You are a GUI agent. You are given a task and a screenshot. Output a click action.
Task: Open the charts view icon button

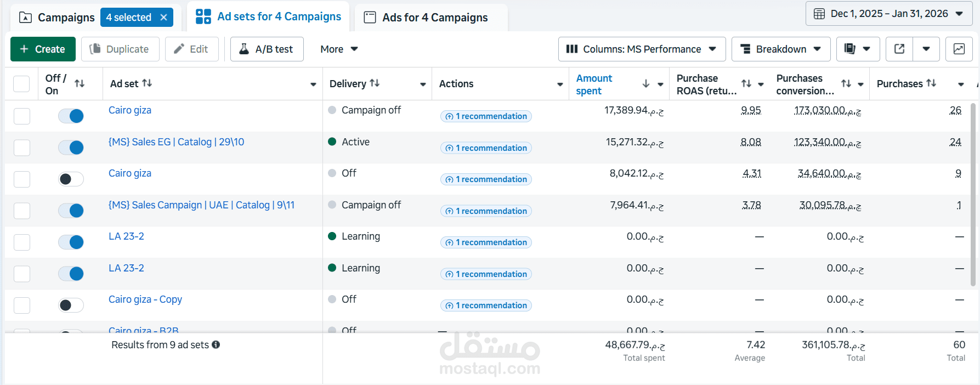pyautogui.click(x=959, y=49)
